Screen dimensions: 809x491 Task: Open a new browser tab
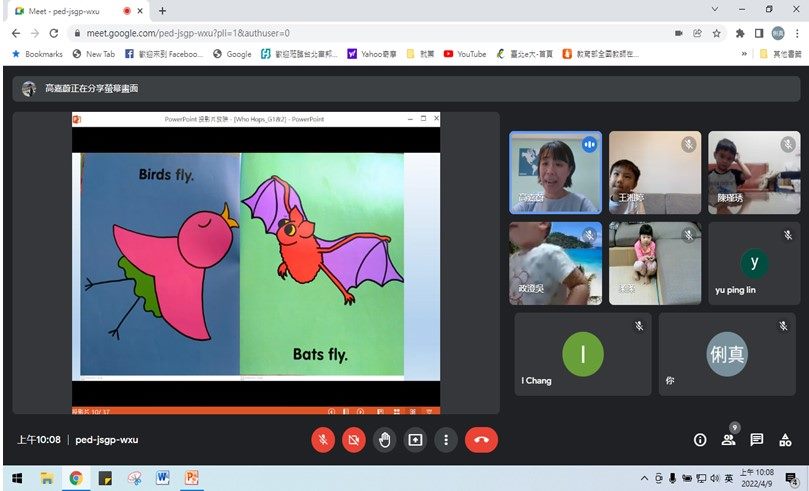tap(162, 10)
